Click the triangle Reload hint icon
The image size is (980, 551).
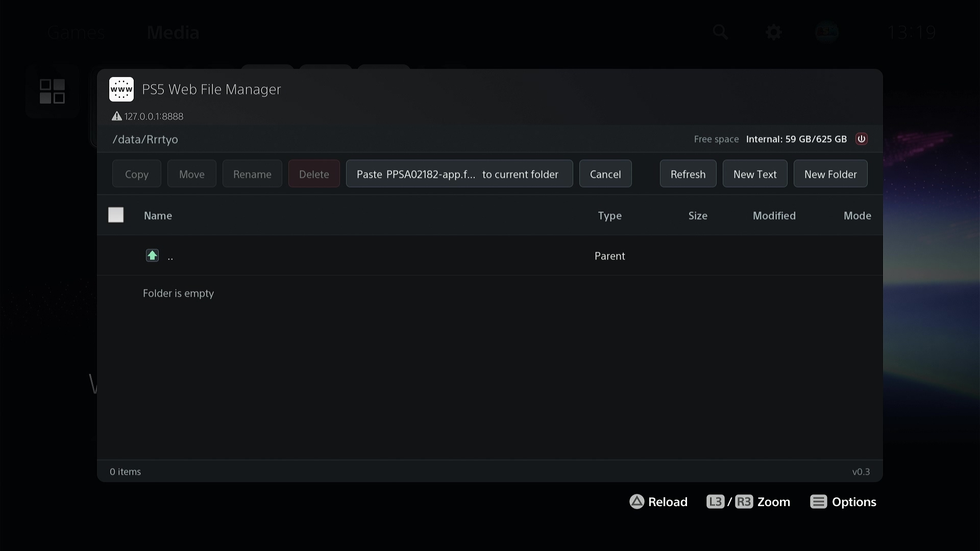coord(637,502)
